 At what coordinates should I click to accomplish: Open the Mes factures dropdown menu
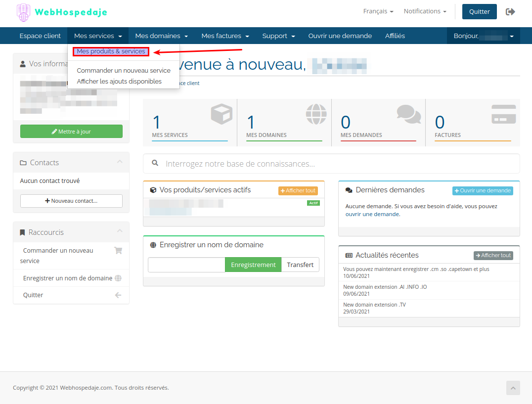[x=225, y=36]
